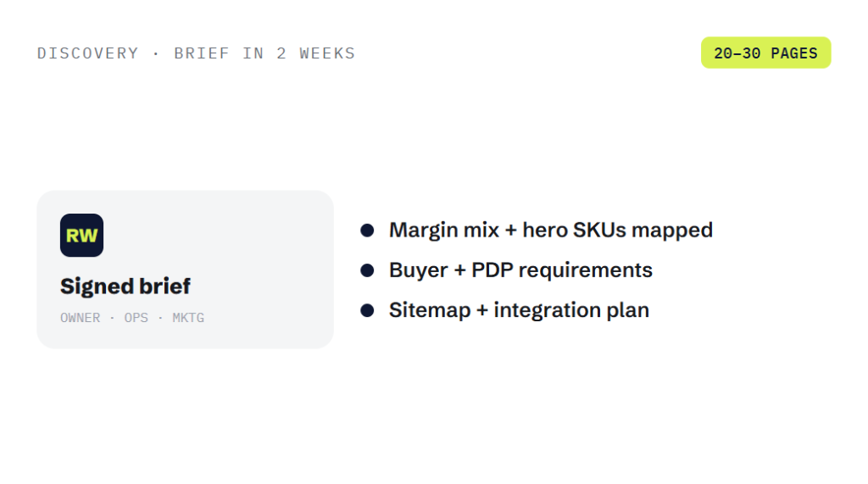Click the 20–30 PAGES badge

pyautogui.click(x=765, y=53)
